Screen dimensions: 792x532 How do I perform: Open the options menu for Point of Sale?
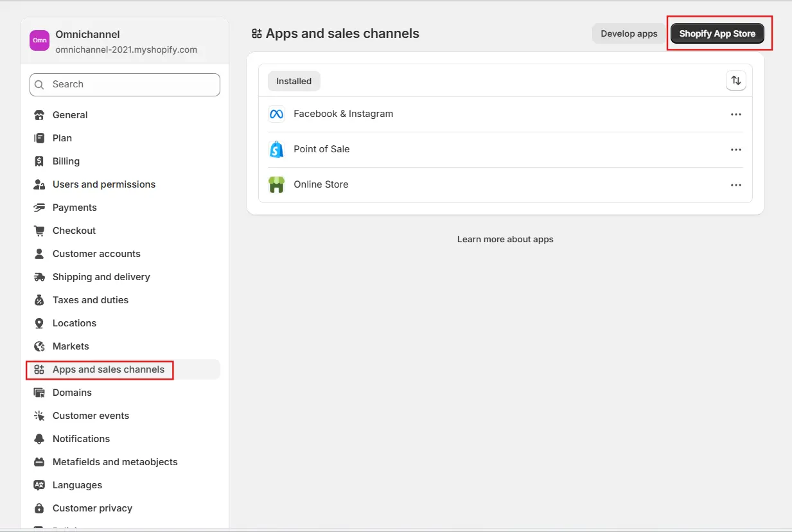736,149
